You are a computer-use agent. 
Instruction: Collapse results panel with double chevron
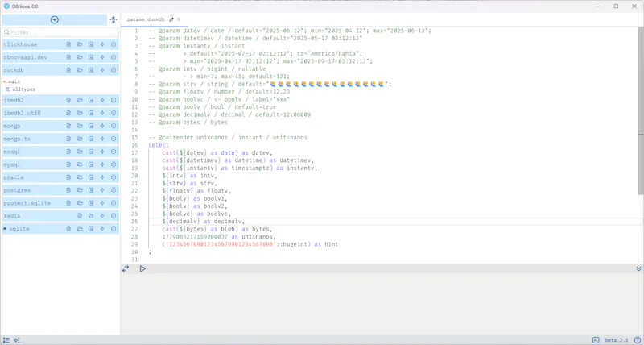638,268
